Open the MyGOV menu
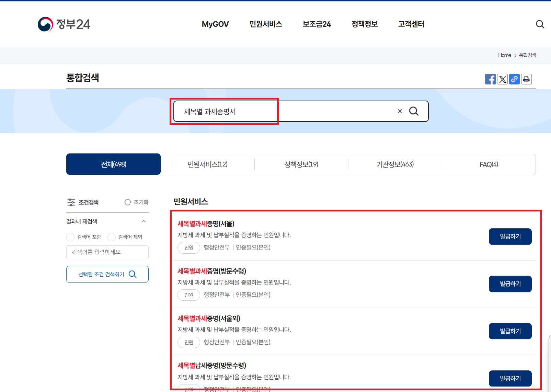551x392 pixels. [x=215, y=24]
